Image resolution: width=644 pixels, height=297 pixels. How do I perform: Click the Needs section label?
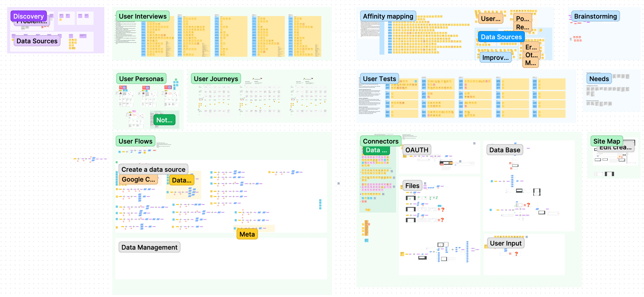tap(599, 78)
